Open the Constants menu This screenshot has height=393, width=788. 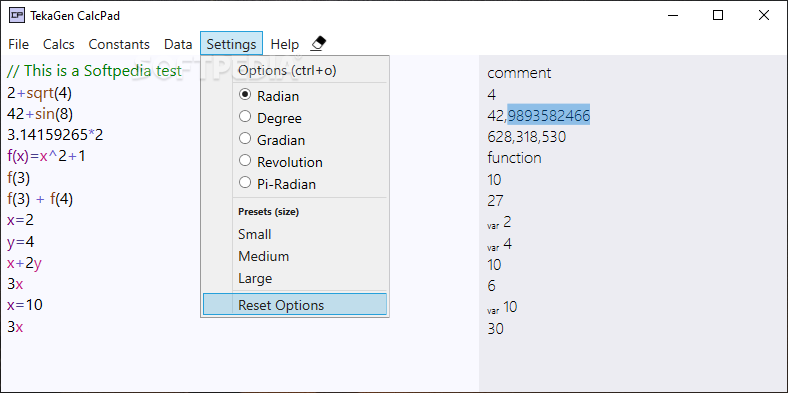[x=119, y=44]
